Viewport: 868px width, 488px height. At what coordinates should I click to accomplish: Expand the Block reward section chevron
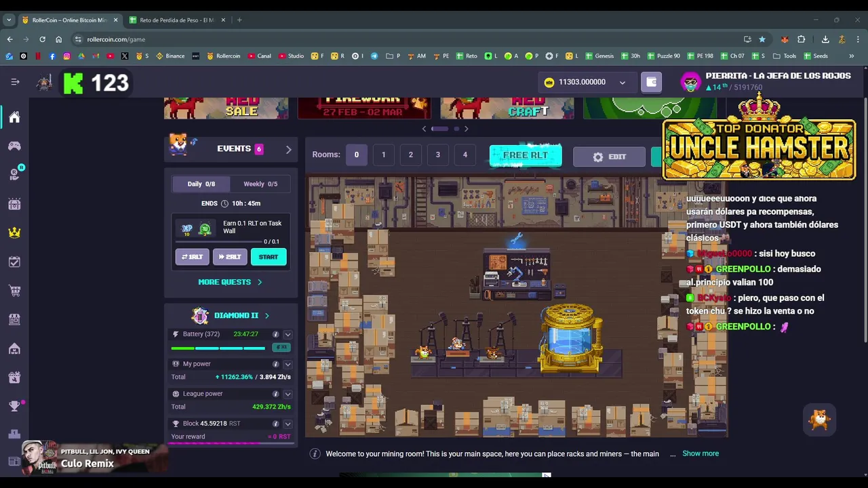pyautogui.click(x=288, y=424)
